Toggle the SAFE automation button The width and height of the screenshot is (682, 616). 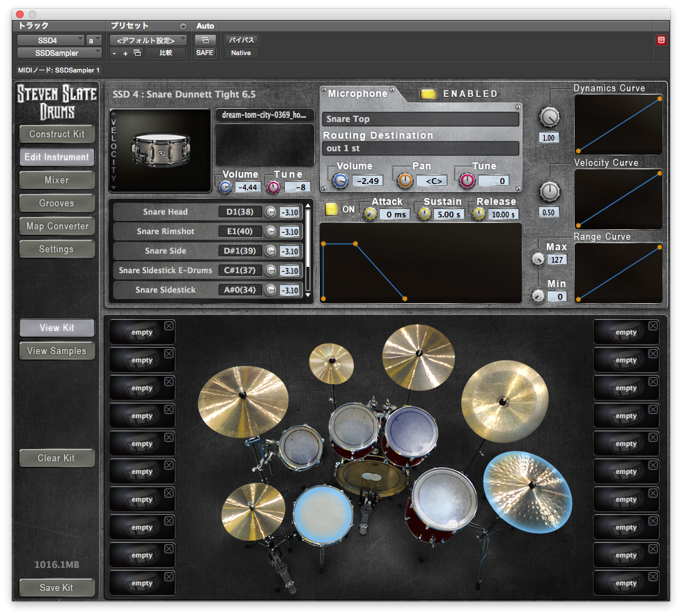click(x=204, y=53)
